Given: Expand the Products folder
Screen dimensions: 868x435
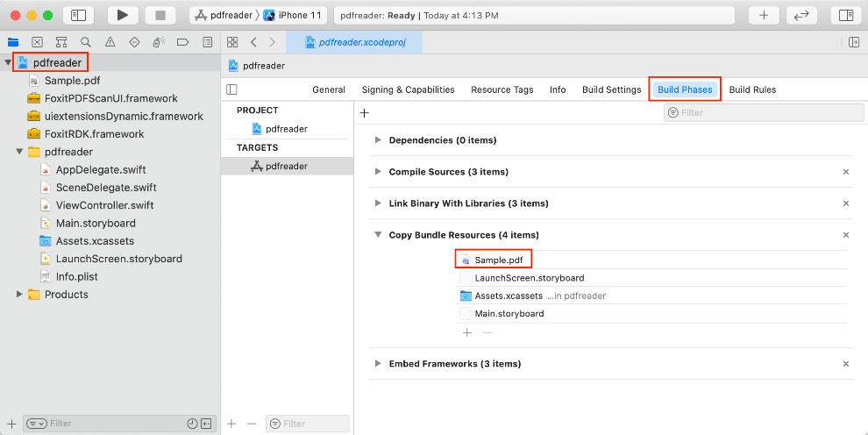Looking at the screenshot, I should (19, 295).
